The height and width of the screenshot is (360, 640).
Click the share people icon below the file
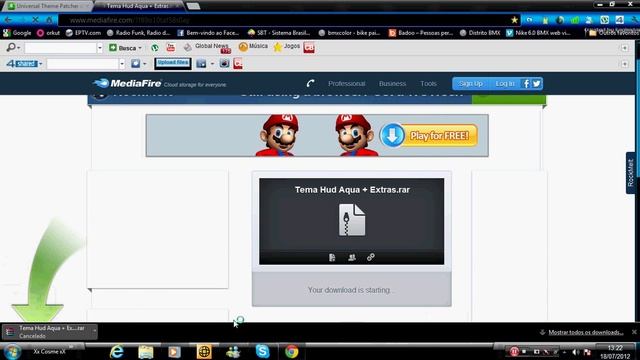click(x=352, y=257)
